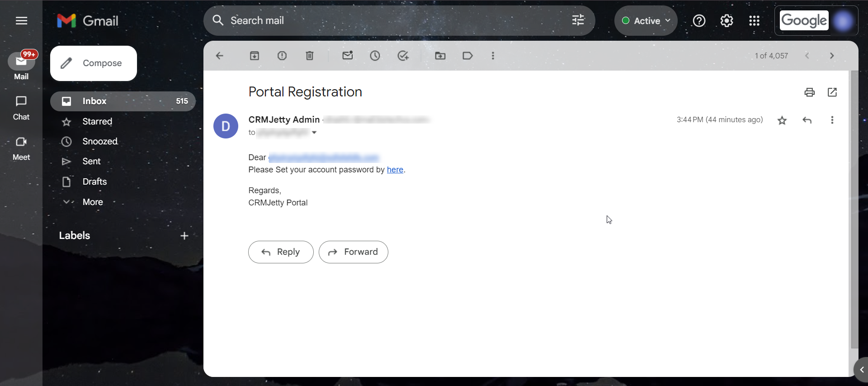This screenshot has height=386, width=868.
Task: Open the Starred folder
Action: pyautogui.click(x=97, y=121)
